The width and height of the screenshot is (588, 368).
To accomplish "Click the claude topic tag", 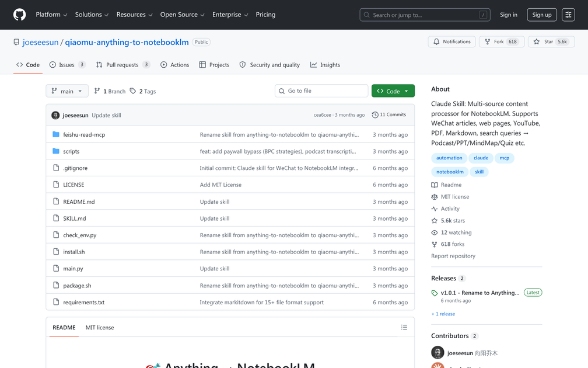I will click(481, 158).
